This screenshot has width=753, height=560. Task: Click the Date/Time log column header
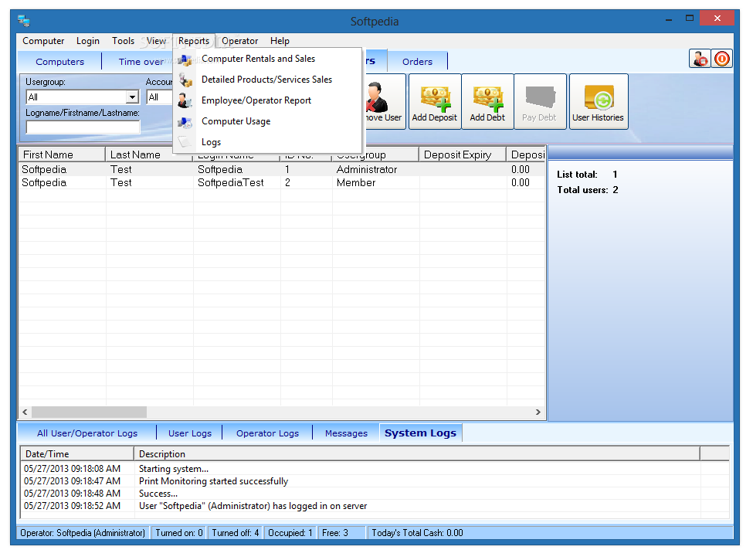point(77,454)
